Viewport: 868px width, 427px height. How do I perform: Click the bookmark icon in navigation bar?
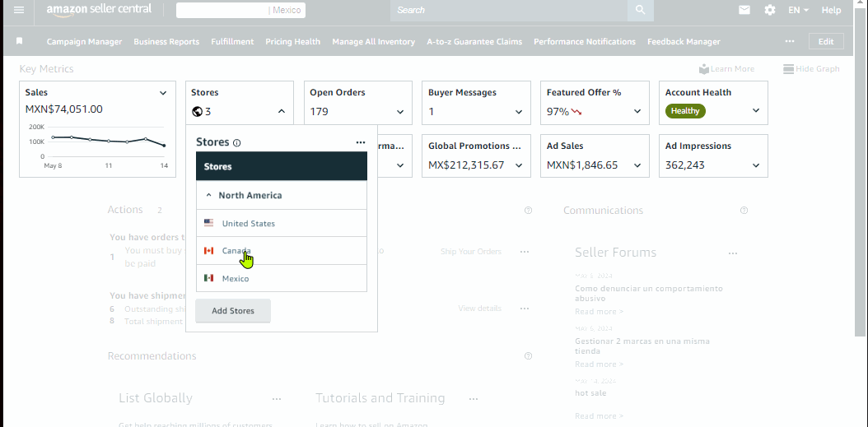tap(20, 41)
